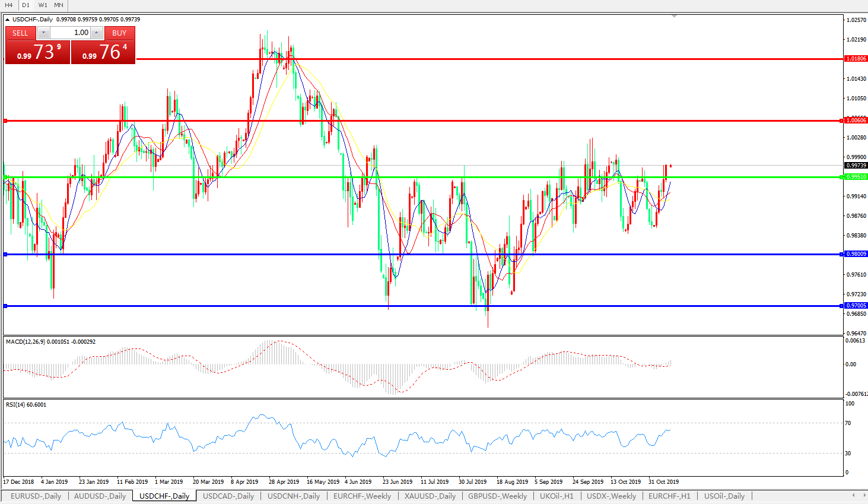Click the blue 0.98009 price line label
This screenshot has width=868, height=504.
click(856, 254)
